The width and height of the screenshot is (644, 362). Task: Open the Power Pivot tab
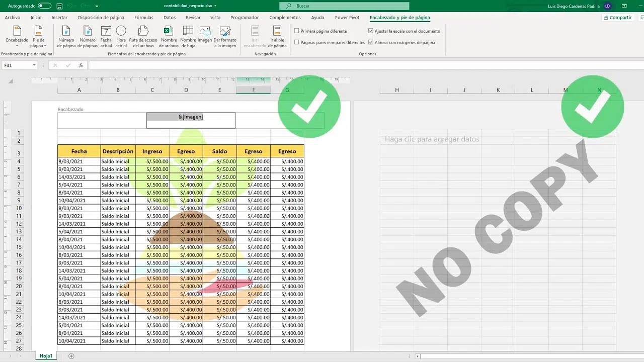[x=347, y=18]
